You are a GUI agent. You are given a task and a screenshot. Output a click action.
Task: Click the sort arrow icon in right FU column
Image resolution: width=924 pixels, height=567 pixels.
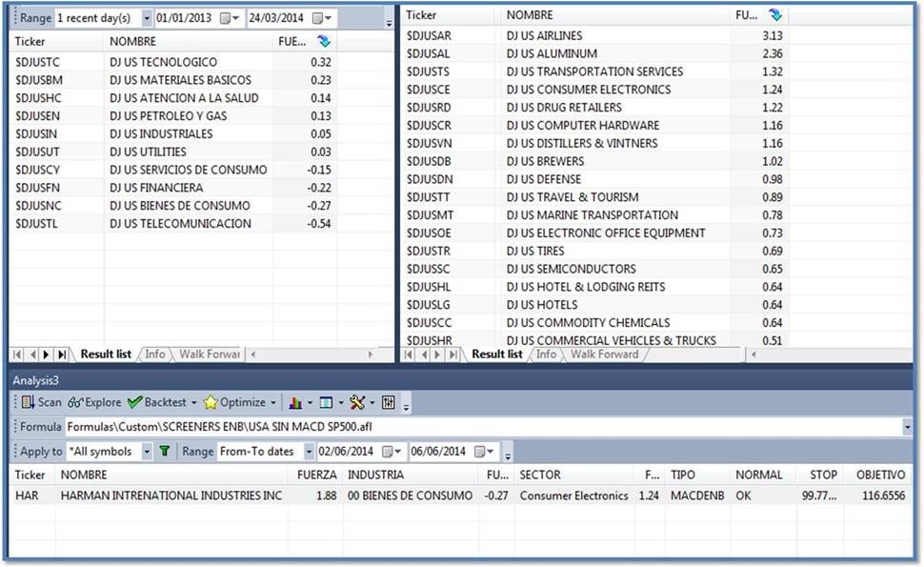pos(775,15)
